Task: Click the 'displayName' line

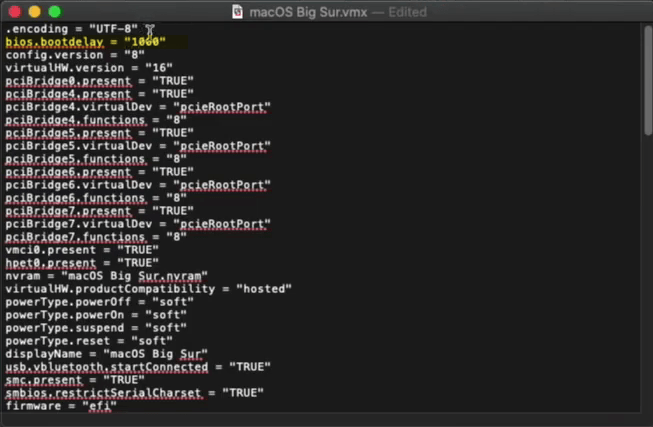Action: [x=106, y=354]
